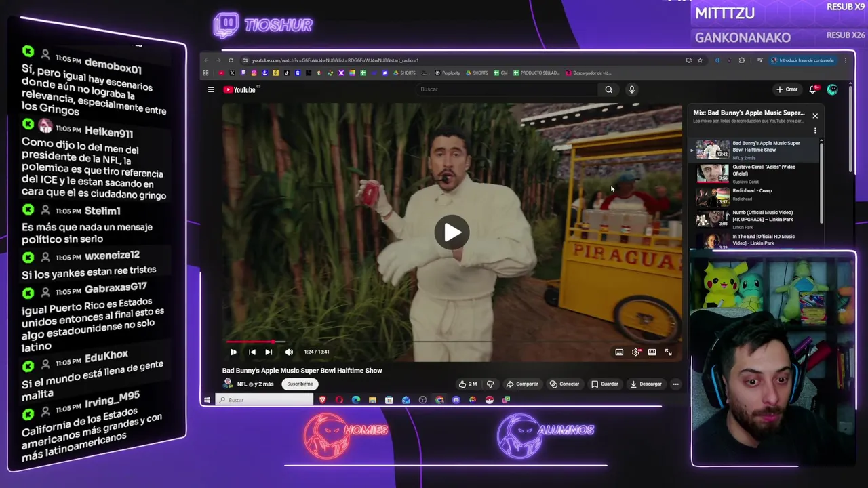This screenshot has width=868, height=488.
Task: Click the YouTube search magnifier button
Action: tap(608, 89)
